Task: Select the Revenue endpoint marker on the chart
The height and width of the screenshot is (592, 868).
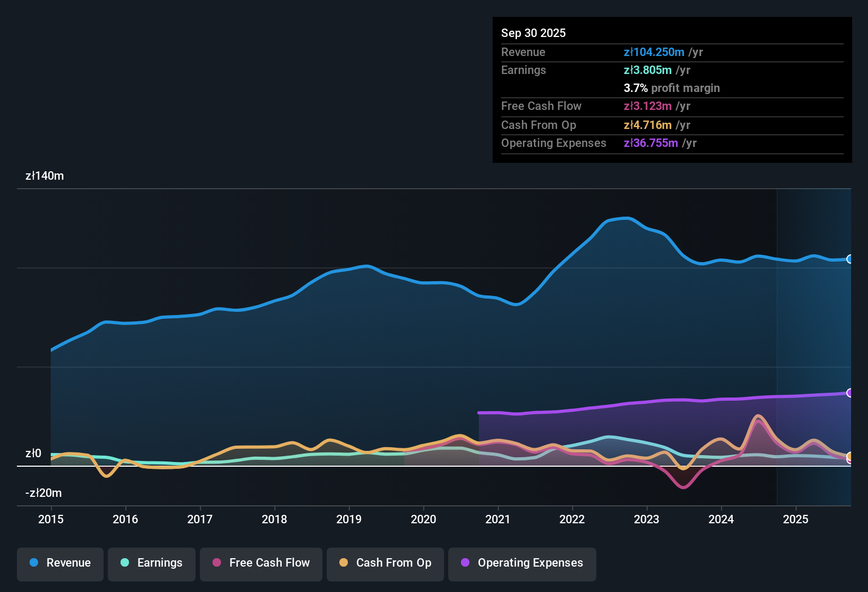Action: 850,259
